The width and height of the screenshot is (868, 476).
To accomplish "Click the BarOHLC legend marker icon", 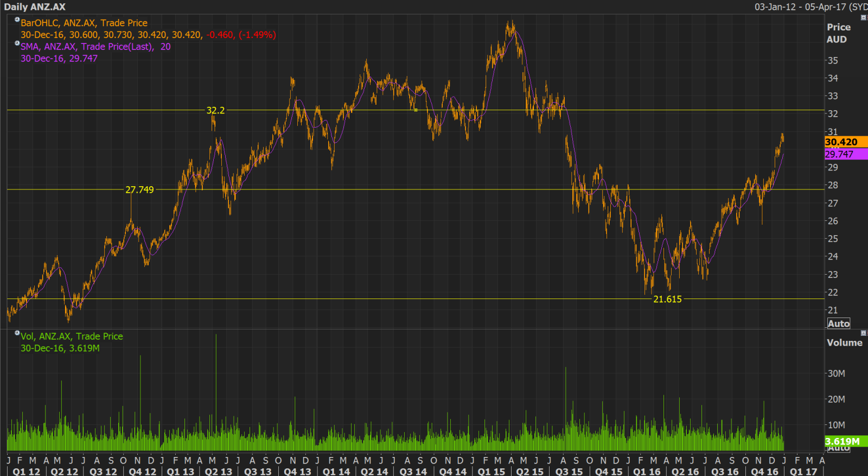I will pos(17,20).
